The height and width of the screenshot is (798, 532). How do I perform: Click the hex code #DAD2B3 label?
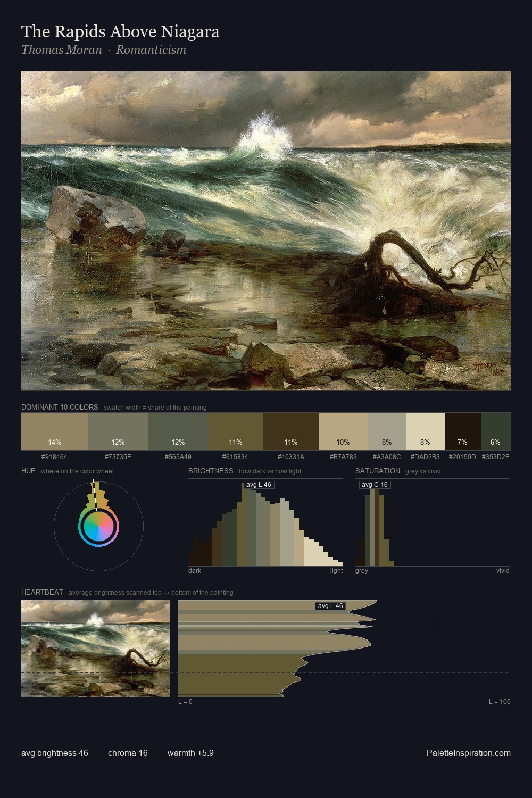pyautogui.click(x=425, y=457)
